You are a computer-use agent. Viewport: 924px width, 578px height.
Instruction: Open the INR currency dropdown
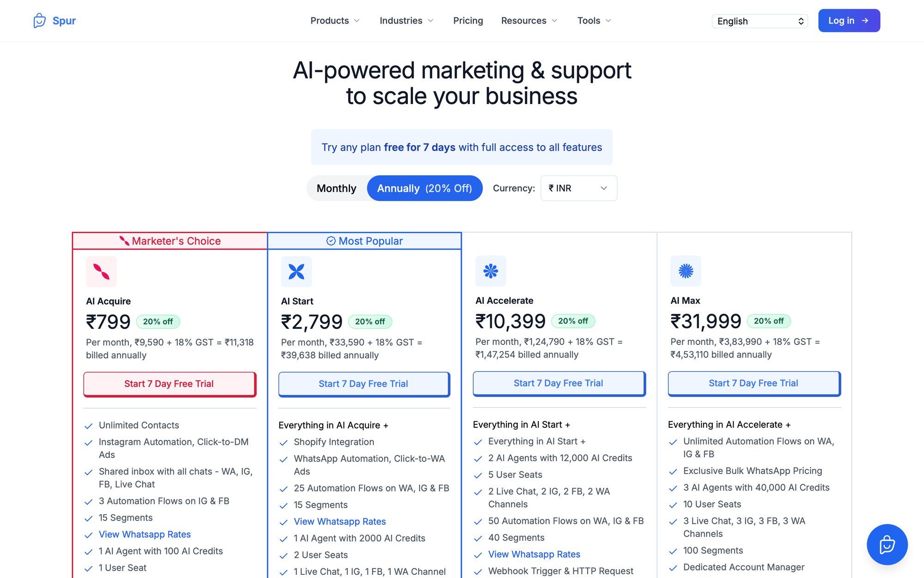[579, 188]
